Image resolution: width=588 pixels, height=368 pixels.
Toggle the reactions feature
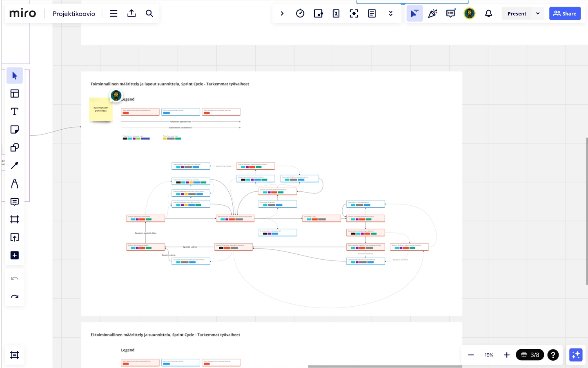(432, 13)
